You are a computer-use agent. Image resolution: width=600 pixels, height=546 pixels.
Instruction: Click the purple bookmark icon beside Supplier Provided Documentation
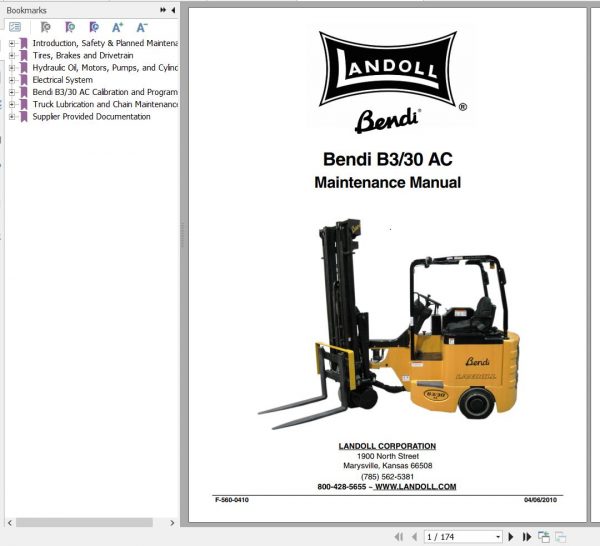click(24, 117)
